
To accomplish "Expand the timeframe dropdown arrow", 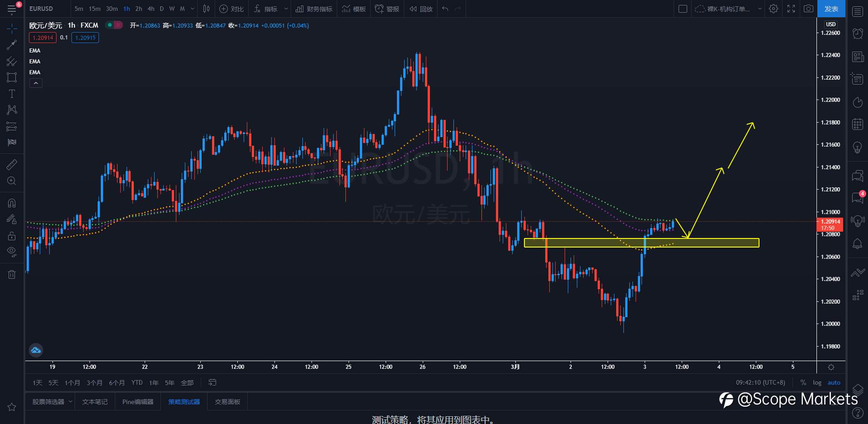I will click(x=193, y=9).
